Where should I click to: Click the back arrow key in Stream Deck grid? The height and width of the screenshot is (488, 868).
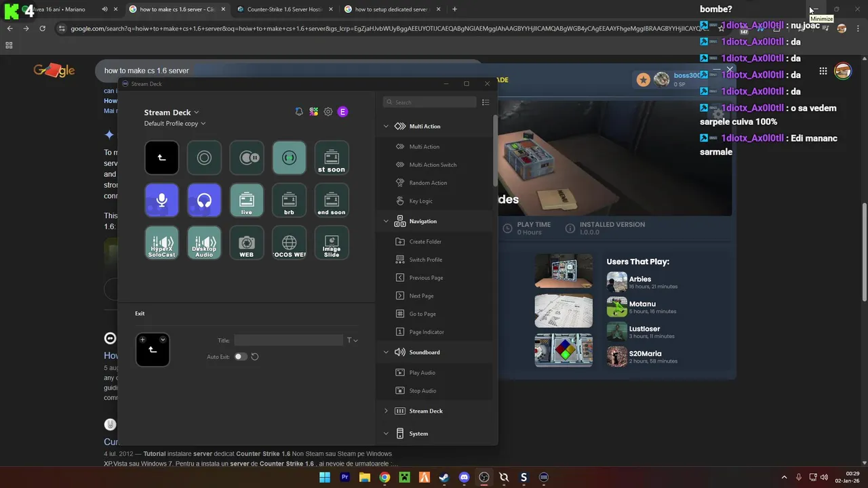click(161, 158)
